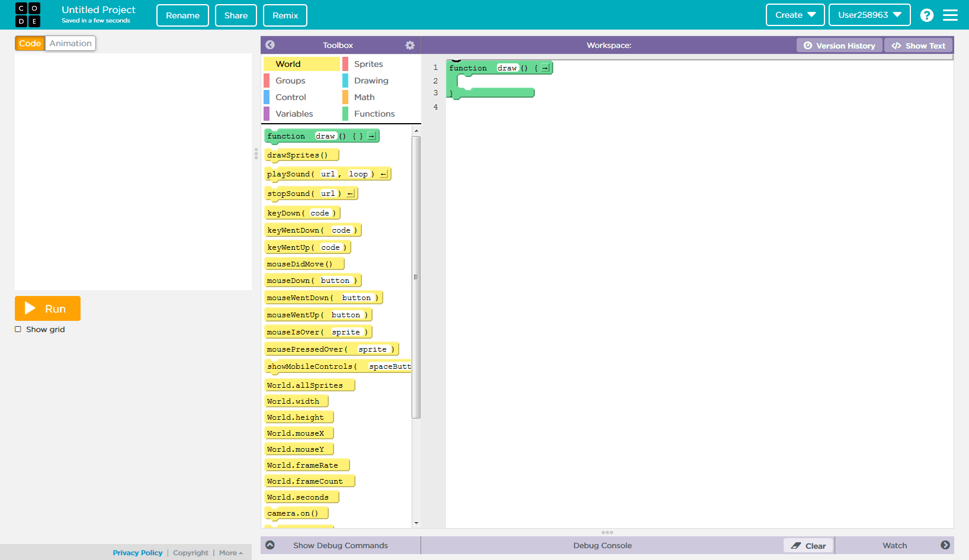Select the Sprites toolbox category

point(368,63)
